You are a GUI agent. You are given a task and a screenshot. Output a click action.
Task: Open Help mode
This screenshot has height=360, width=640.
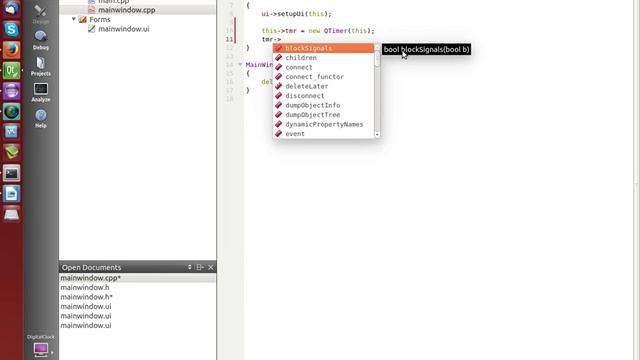(40, 119)
